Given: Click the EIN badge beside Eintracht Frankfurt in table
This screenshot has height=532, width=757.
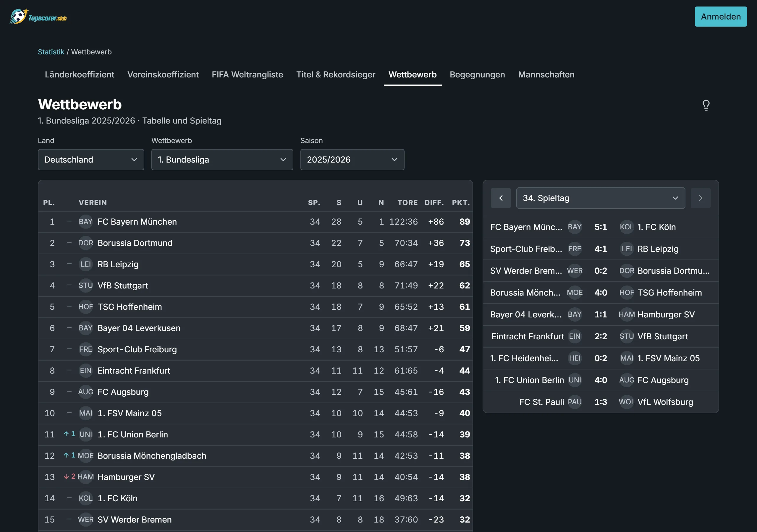Looking at the screenshot, I should (x=86, y=371).
